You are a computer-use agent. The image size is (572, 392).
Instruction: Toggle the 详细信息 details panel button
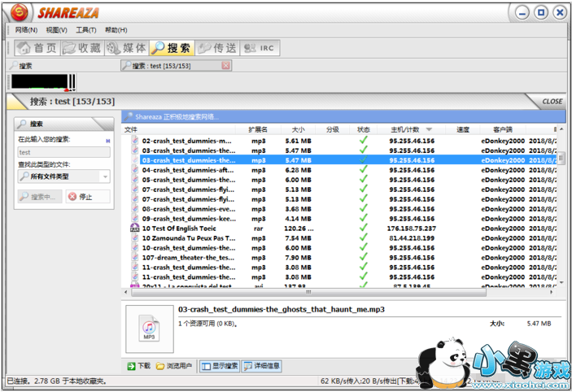pos(261,366)
